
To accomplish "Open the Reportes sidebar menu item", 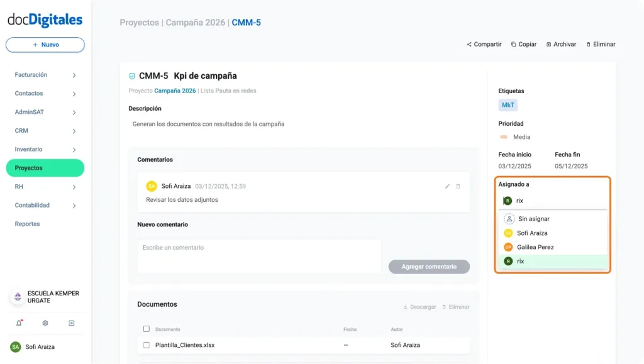I will coord(27,224).
